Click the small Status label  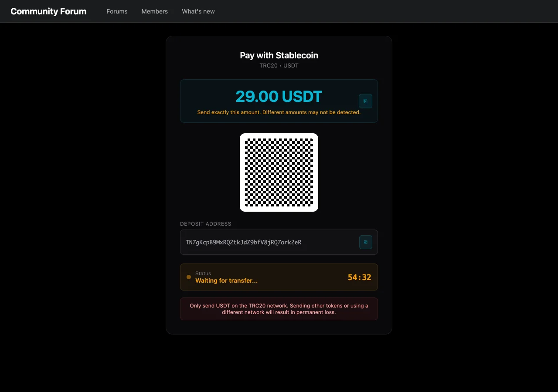click(x=203, y=274)
